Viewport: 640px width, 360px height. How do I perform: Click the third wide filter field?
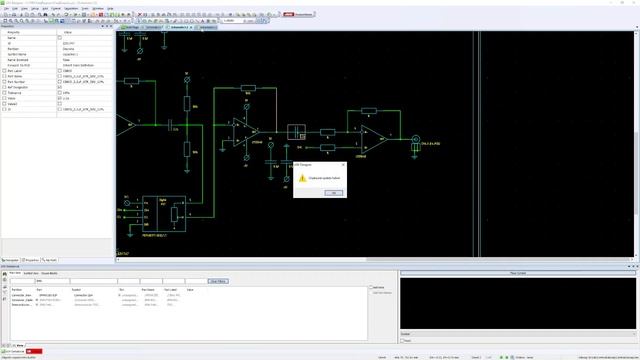click(x=94, y=281)
